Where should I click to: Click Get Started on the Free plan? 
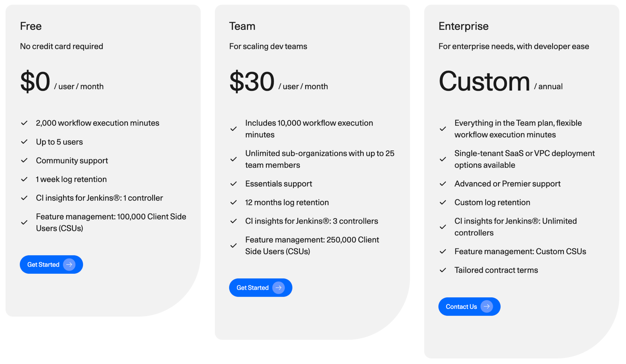[51, 264]
